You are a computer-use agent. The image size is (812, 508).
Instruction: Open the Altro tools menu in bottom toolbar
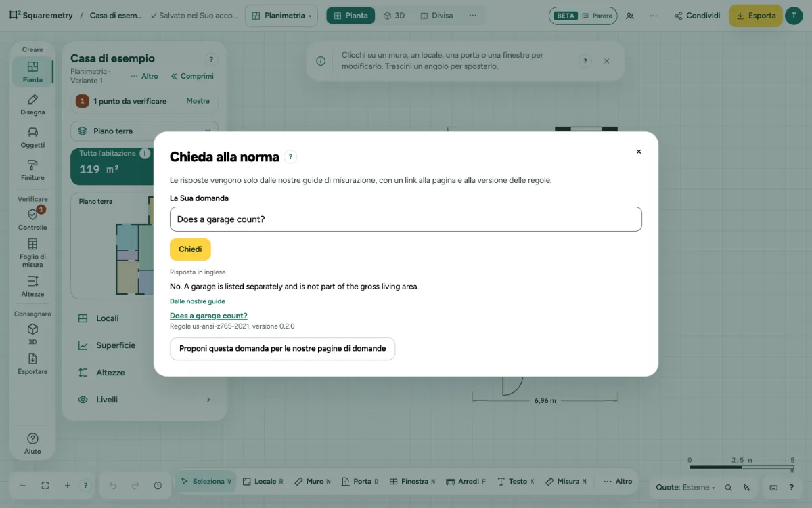click(x=617, y=482)
